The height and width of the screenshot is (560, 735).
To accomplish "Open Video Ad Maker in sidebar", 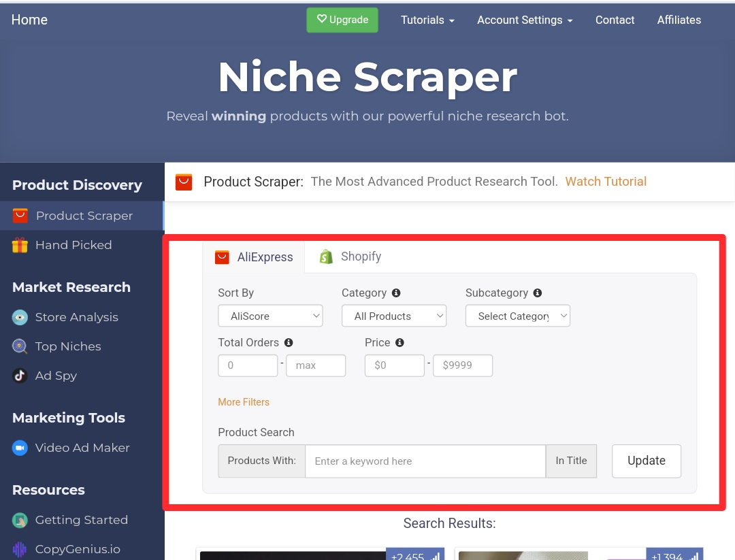I will tap(82, 448).
